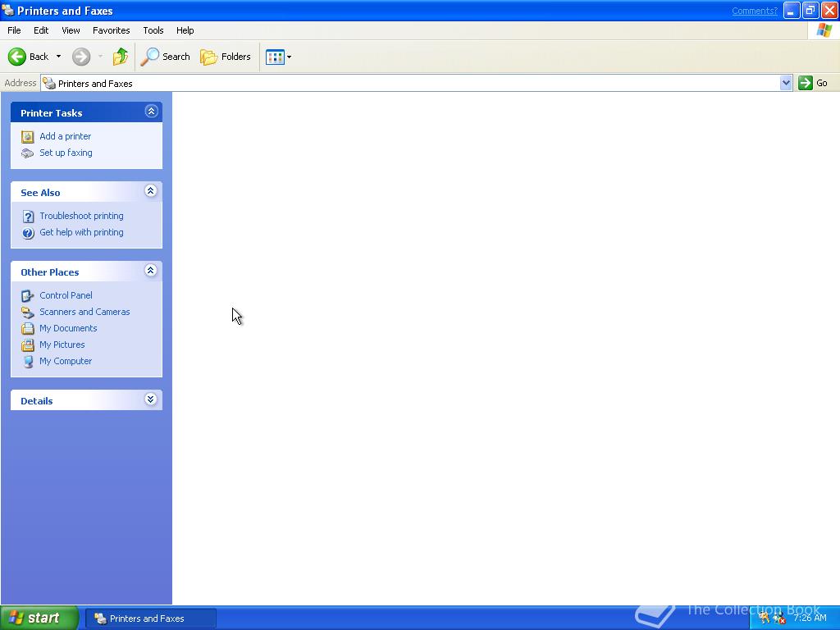840x630 pixels.
Task: Open the View menu
Action: tap(71, 30)
